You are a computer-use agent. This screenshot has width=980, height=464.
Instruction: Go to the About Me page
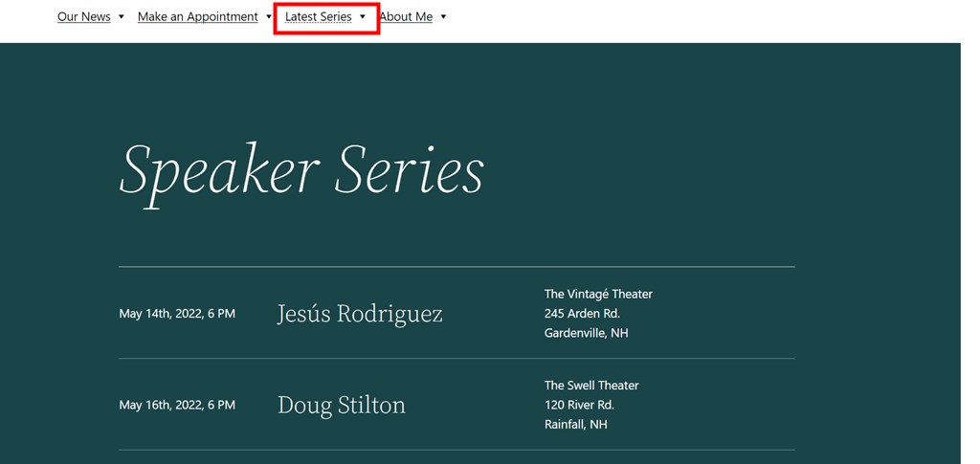coord(406,17)
